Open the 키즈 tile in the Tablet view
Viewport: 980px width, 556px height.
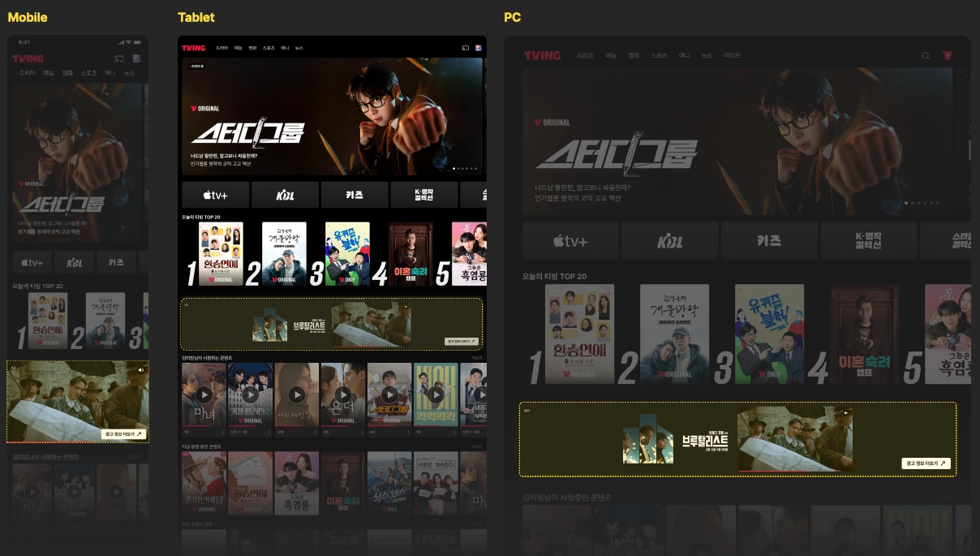[355, 195]
